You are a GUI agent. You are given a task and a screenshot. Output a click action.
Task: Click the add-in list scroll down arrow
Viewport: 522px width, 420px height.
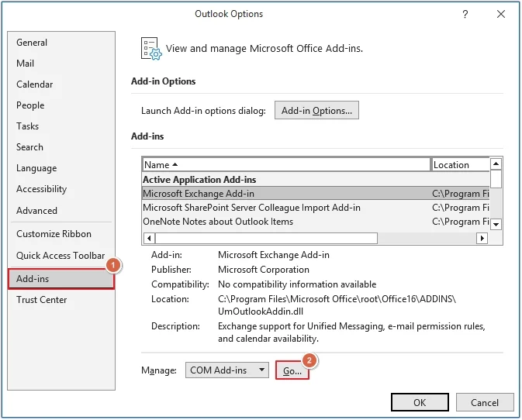tap(496, 224)
